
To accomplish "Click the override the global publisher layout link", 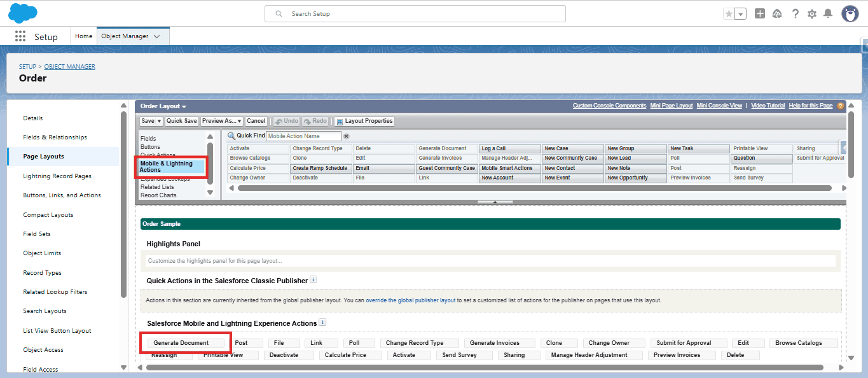I will tap(410, 300).
